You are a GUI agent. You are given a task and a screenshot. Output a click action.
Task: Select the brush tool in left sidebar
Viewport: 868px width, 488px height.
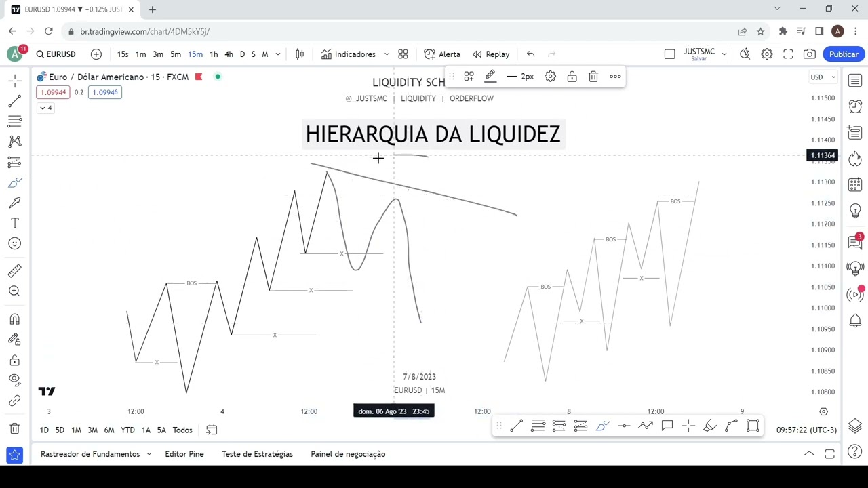(x=15, y=182)
